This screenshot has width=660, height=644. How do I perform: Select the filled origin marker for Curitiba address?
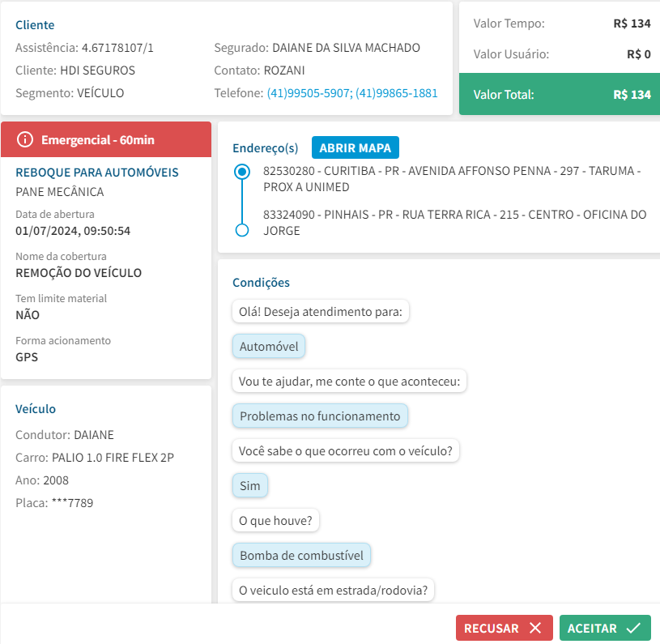241,172
